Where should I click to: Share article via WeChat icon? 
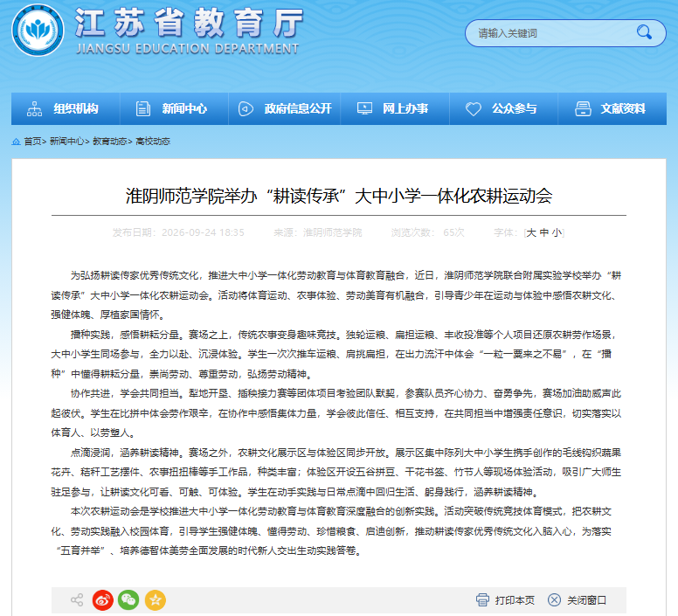(128, 600)
